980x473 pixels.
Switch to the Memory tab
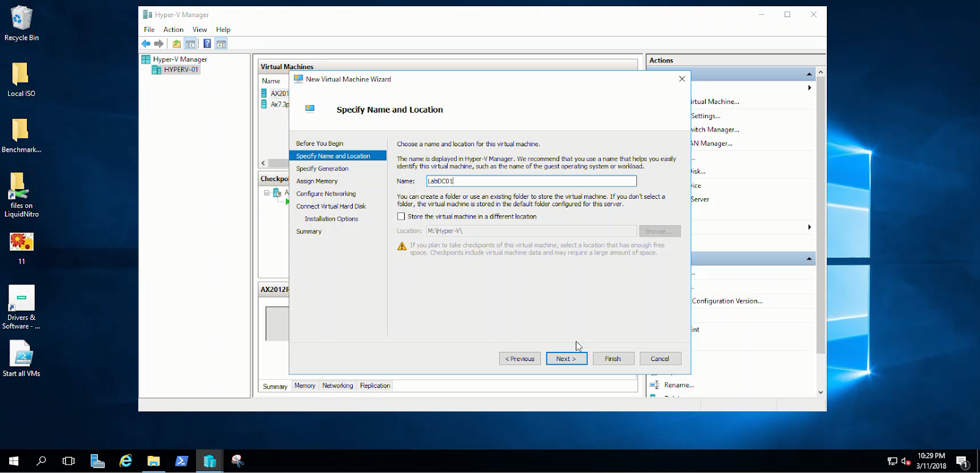click(304, 385)
